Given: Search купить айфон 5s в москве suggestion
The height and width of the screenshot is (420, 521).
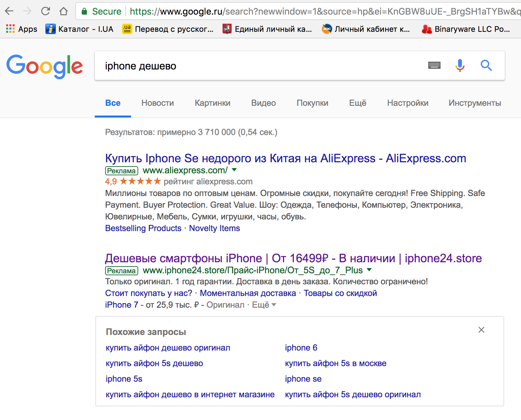Looking at the screenshot, I should (x=336, y=363).
